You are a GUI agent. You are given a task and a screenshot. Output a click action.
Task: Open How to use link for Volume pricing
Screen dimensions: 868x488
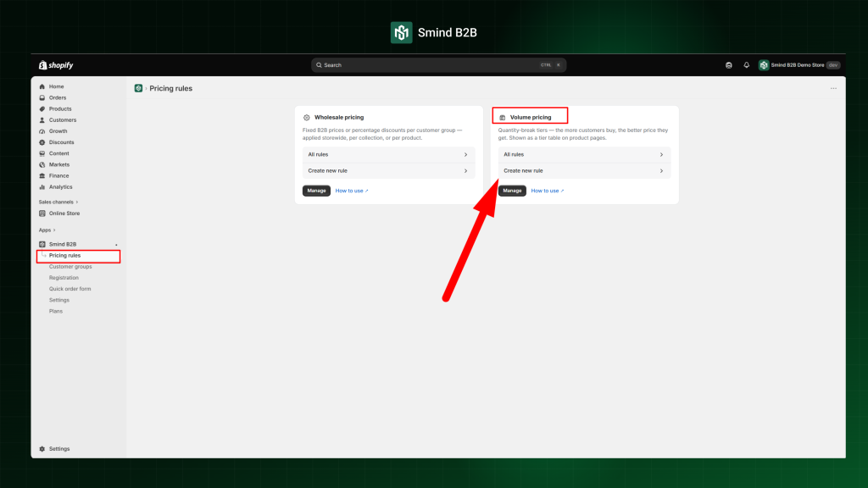click(x=548, y=191)
